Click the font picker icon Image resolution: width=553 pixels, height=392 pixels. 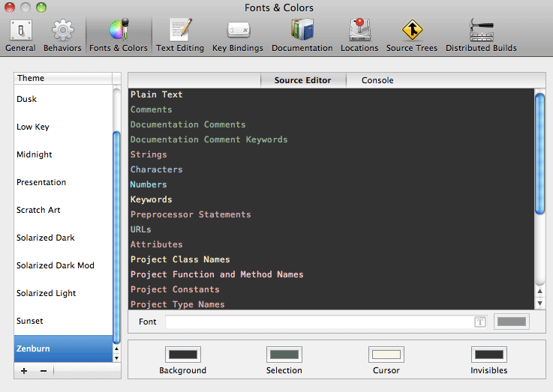point(480,322)
